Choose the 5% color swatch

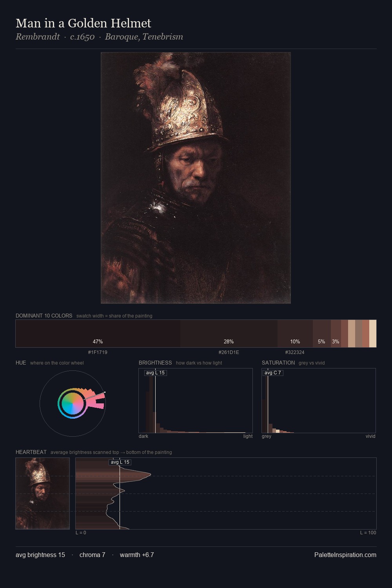(x=322, y=334)
